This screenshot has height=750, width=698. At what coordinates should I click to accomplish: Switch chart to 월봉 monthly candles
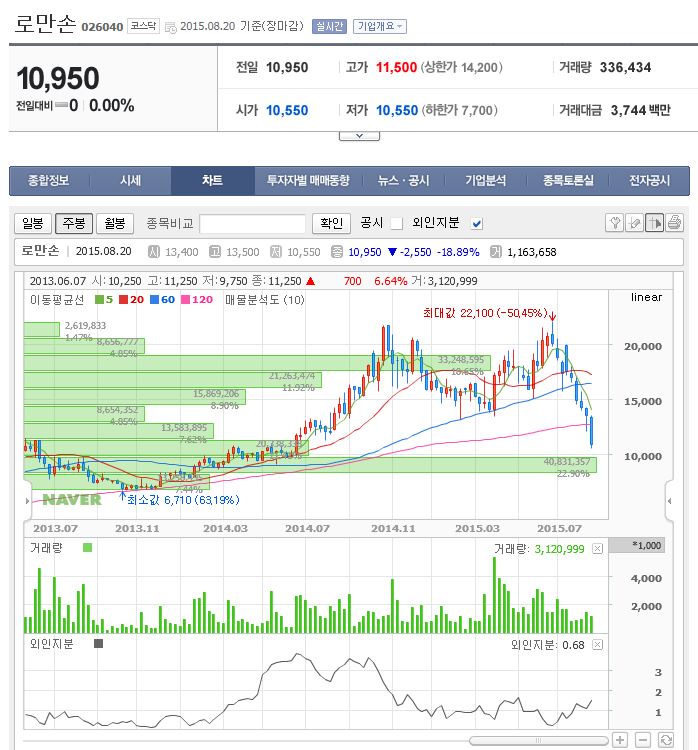click(x=115, y=223)
